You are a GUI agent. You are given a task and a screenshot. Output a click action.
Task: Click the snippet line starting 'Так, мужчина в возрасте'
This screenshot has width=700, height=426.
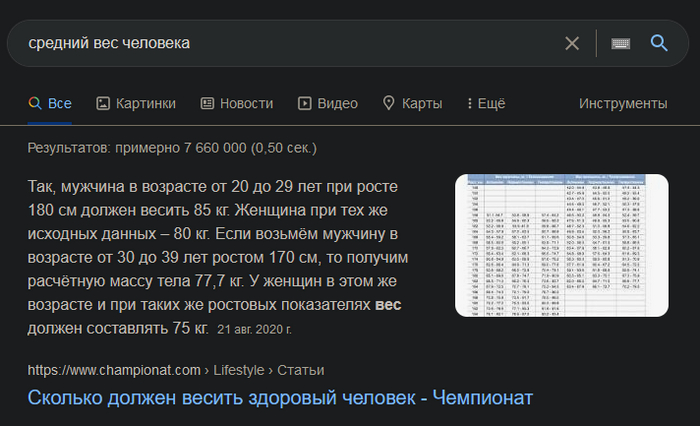212,186
